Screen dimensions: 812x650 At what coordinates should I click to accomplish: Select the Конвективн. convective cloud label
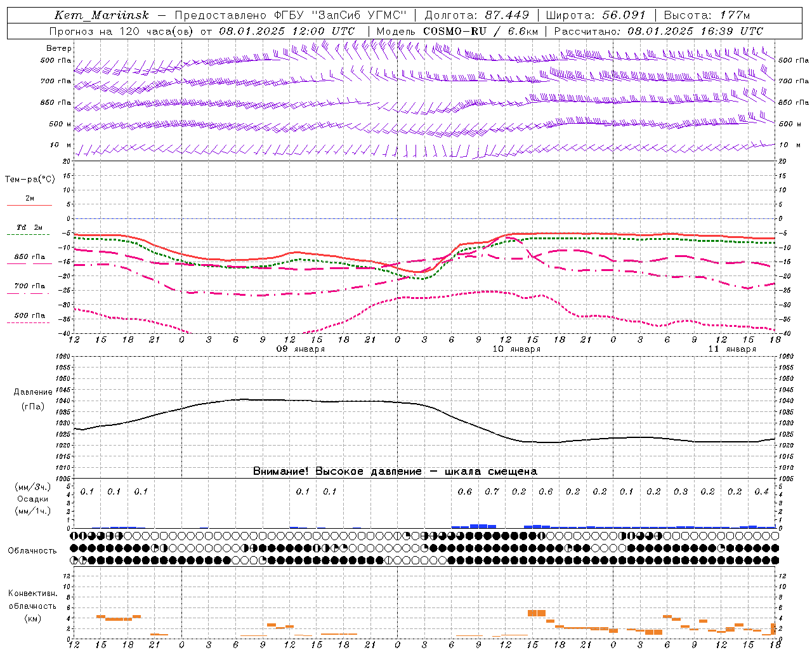click(32, 594)
